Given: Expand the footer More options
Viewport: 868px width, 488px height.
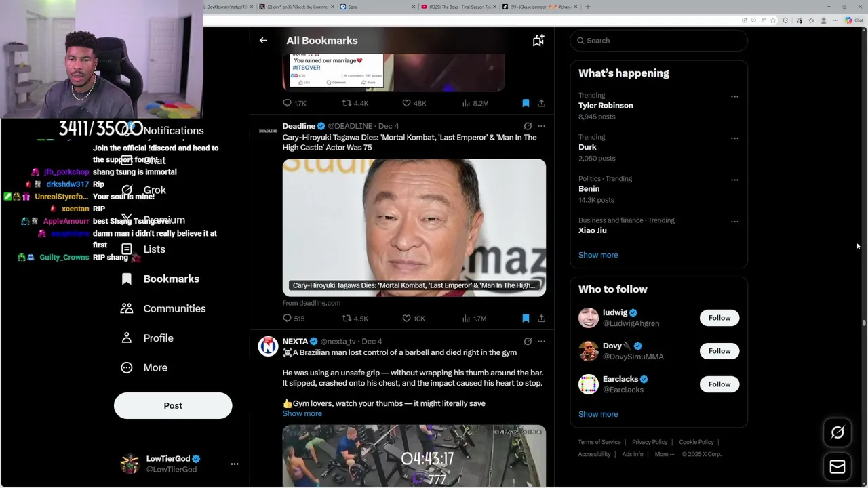Looking at the screenshot, I should tap(665, 454).
